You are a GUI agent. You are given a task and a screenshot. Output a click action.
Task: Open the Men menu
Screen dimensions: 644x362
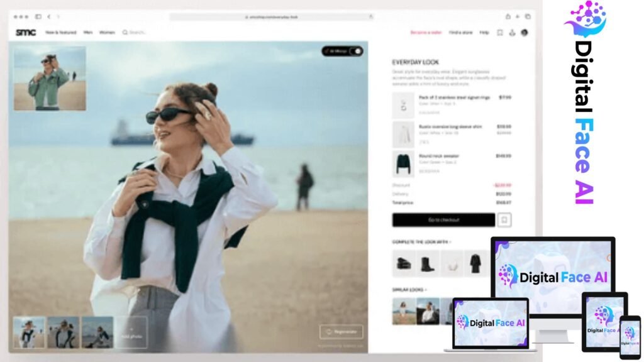(88, 33)
